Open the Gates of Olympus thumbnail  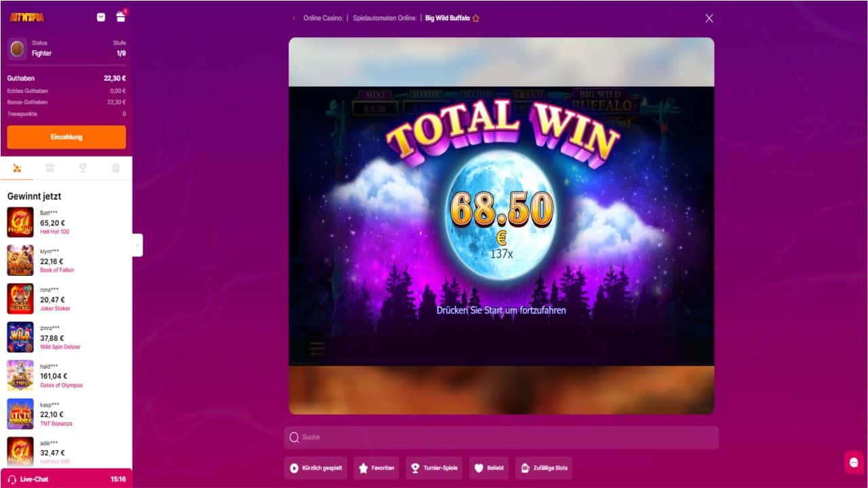pyautogui.click(x=20, y=375)
